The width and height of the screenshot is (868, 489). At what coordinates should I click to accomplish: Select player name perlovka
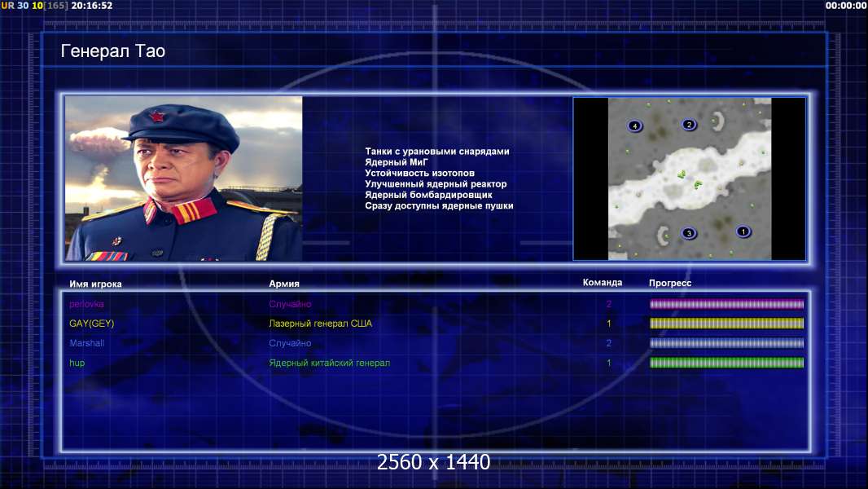click(x=86, y=304)
